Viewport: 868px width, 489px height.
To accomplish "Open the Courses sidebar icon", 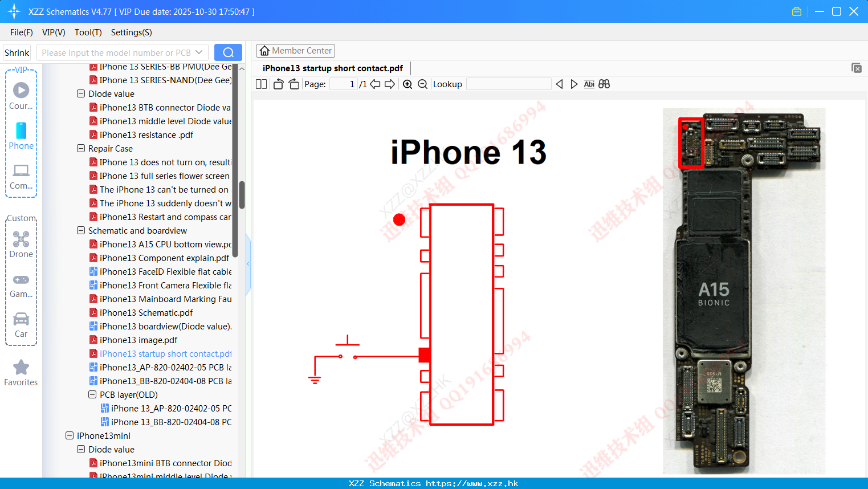I will [x=21, y=96].
